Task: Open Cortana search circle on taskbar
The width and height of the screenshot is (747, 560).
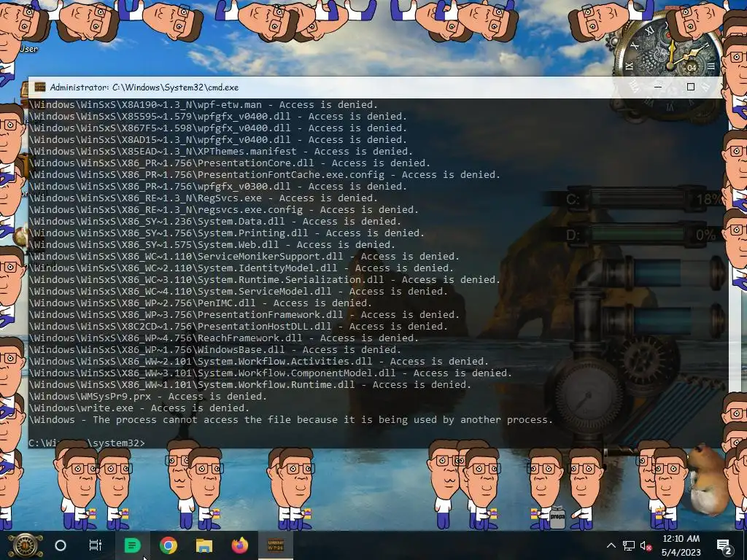Action: (x=61, y=545)
